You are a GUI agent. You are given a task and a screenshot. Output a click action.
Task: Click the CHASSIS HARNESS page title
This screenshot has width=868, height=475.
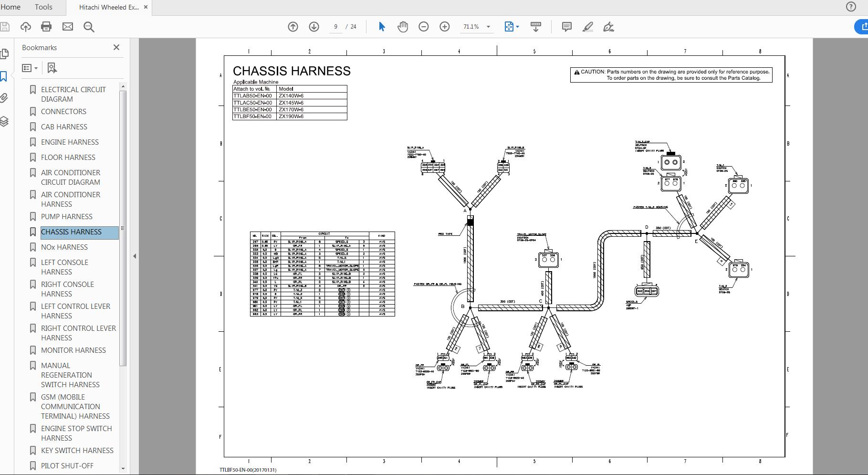[x=292, y=71]
